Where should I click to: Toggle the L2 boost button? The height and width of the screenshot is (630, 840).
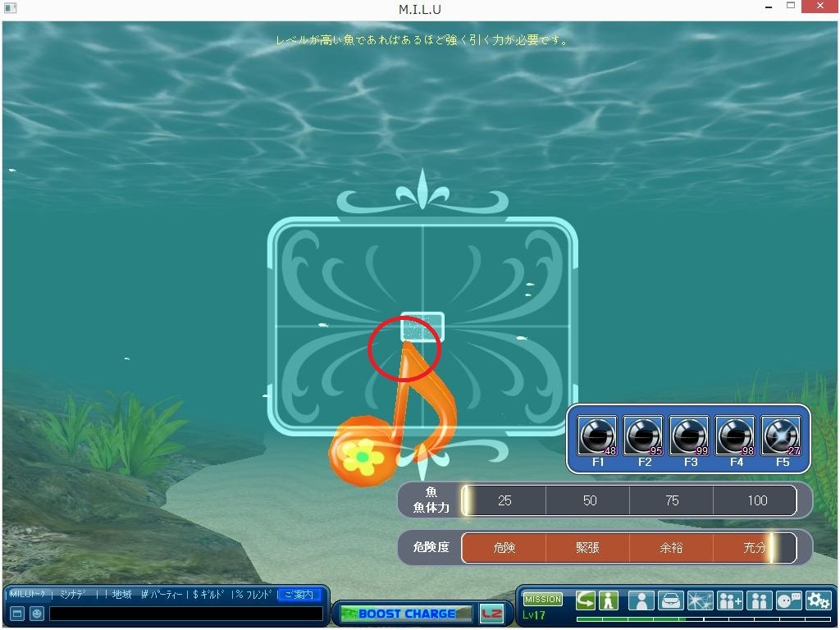[x=491, y=614]
